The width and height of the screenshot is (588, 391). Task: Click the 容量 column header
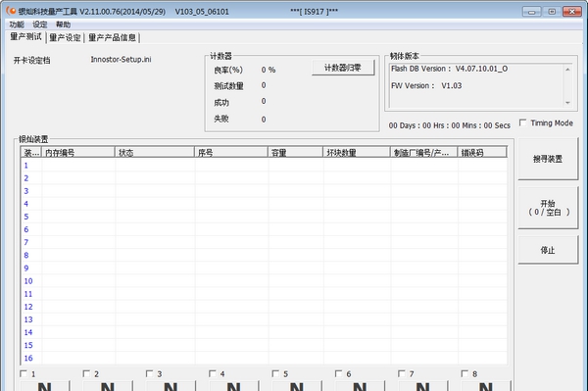pyautogui.click(x=296, y=153)
